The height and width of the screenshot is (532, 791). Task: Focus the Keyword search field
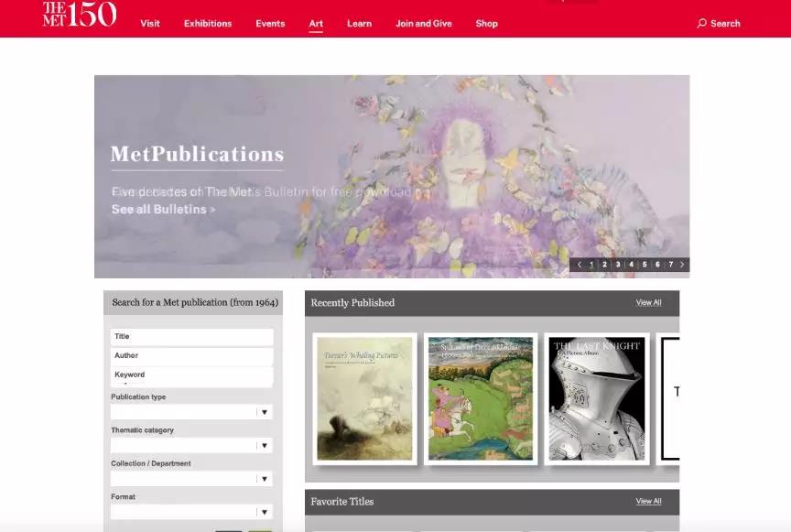click(191, 376)
